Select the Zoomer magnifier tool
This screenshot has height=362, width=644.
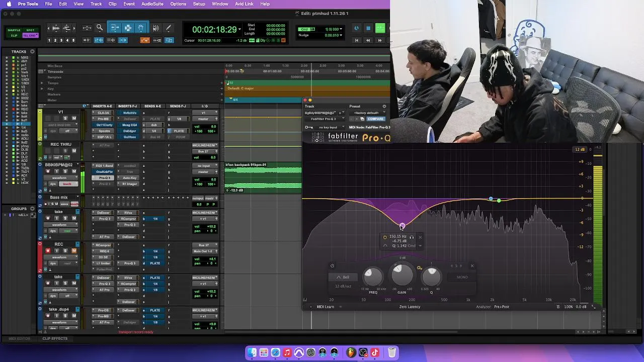100,28
